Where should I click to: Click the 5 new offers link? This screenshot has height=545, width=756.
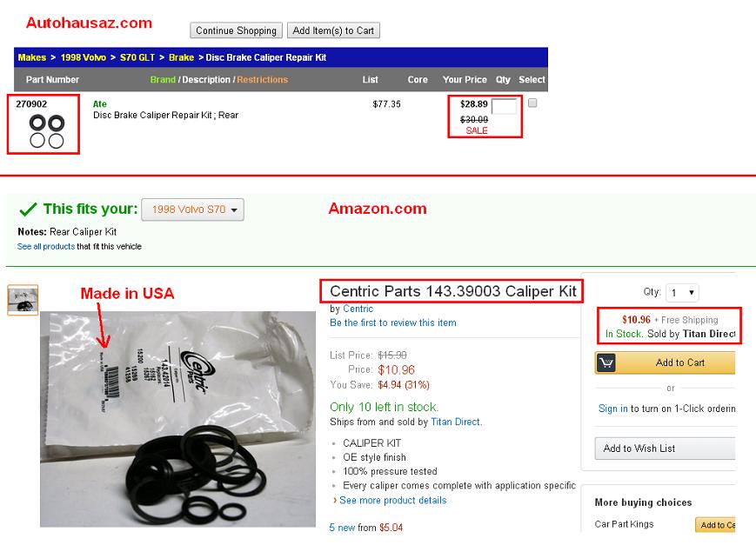[x=342, y=528]
